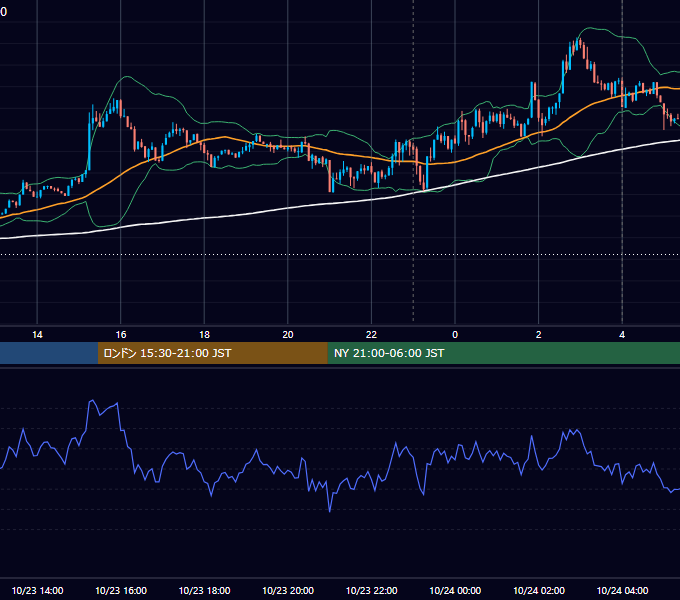Click the 10/23 18:00 date label
The image size is (680, 600).
coord(204,590)
